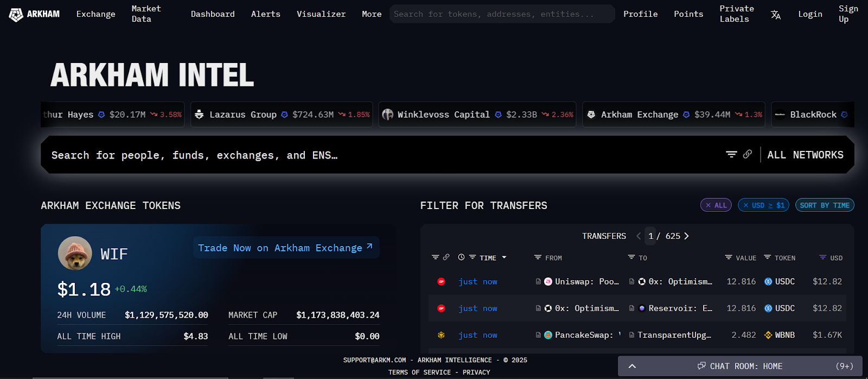This screenshot has width=868, height=379.
Task: Open the TO column filter
Action: tap(631, 257)
